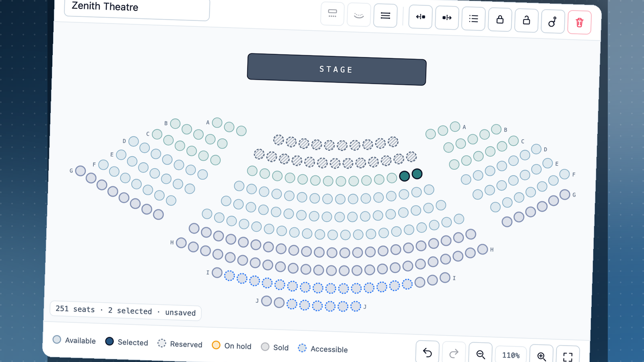The height and width of the screenshot is (362, 644).
Task: Click the arrow-left align-to-bar icon
Action: click(x=421, y=17)
